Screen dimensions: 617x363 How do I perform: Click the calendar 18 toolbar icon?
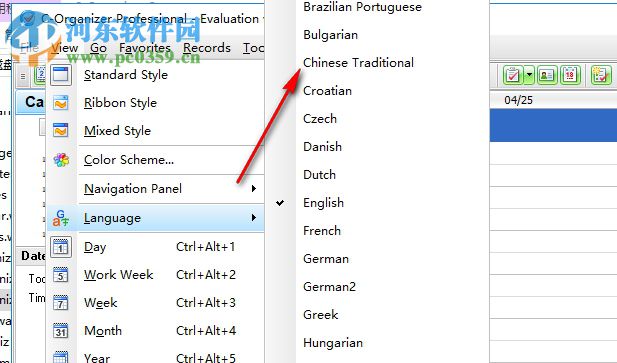tap(570, 75)
